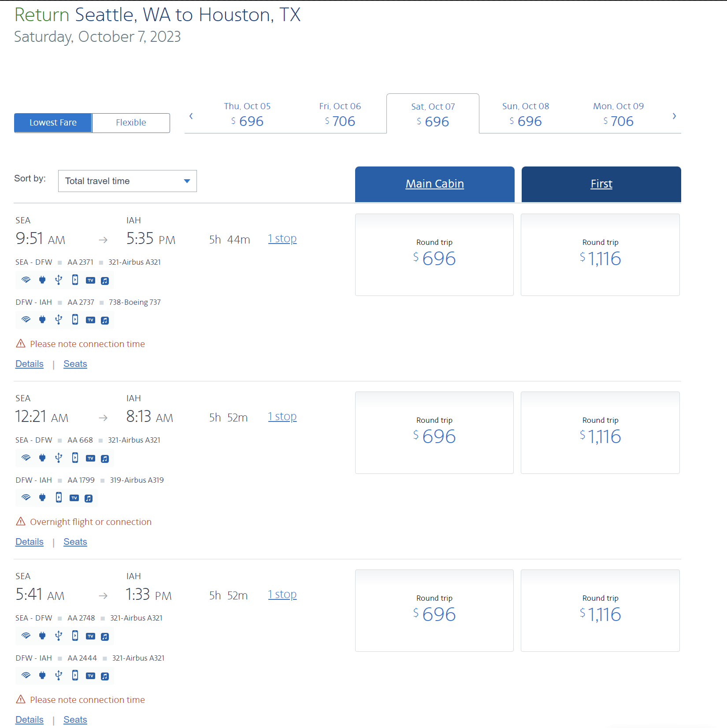Select the Sun, Oct 08 date tab

(525, 114)
